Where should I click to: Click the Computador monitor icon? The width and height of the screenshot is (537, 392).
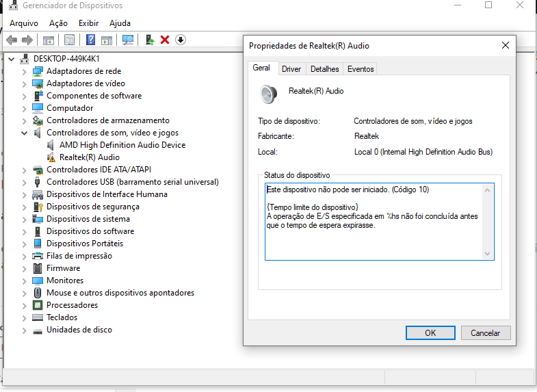coord(38,108)
